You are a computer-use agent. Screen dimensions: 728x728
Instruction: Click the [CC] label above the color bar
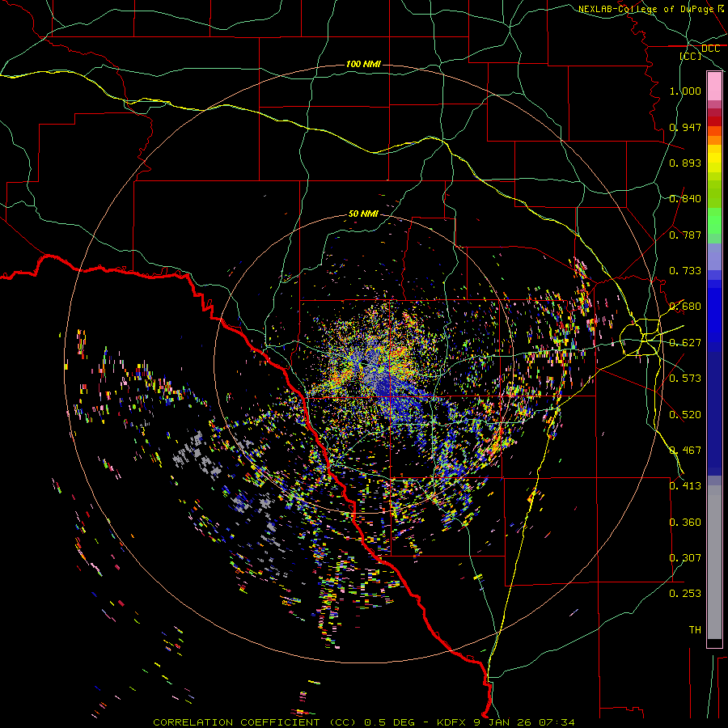point(691,56)
